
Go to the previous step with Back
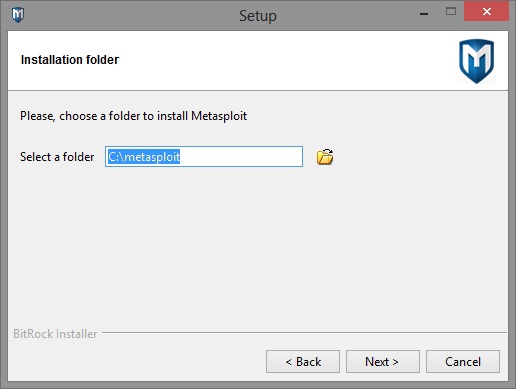(303, 361)
